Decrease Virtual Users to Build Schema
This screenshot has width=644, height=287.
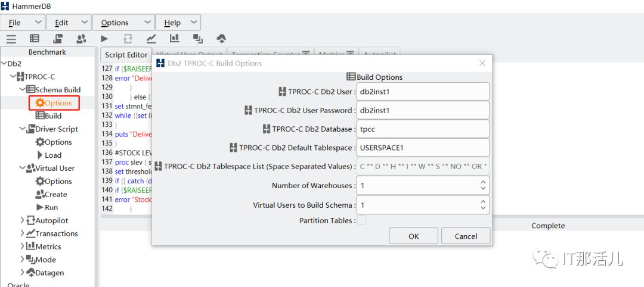[x=482, y=208]
